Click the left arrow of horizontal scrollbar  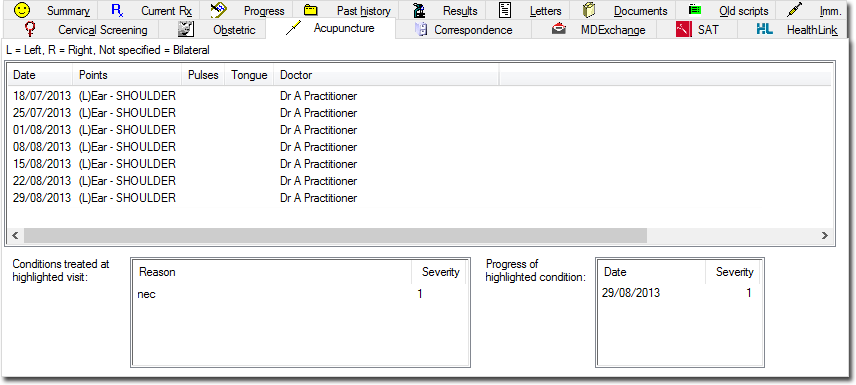[15, 235]
